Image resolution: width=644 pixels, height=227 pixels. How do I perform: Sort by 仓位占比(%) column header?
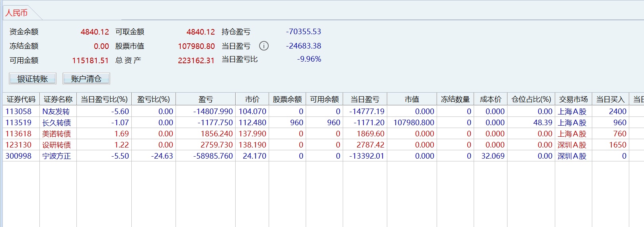[531, 99]
